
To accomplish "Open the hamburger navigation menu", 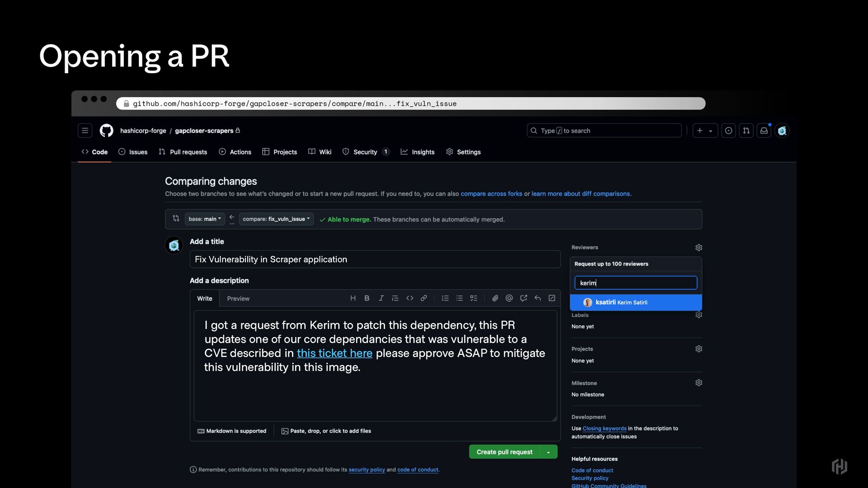I will pos(85,131).
